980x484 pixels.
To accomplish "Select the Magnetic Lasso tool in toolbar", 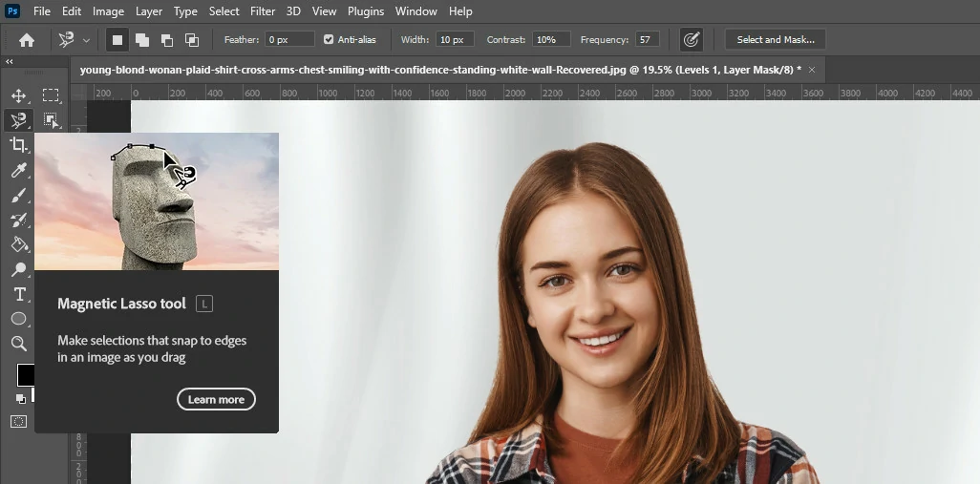I will [19, 120].
